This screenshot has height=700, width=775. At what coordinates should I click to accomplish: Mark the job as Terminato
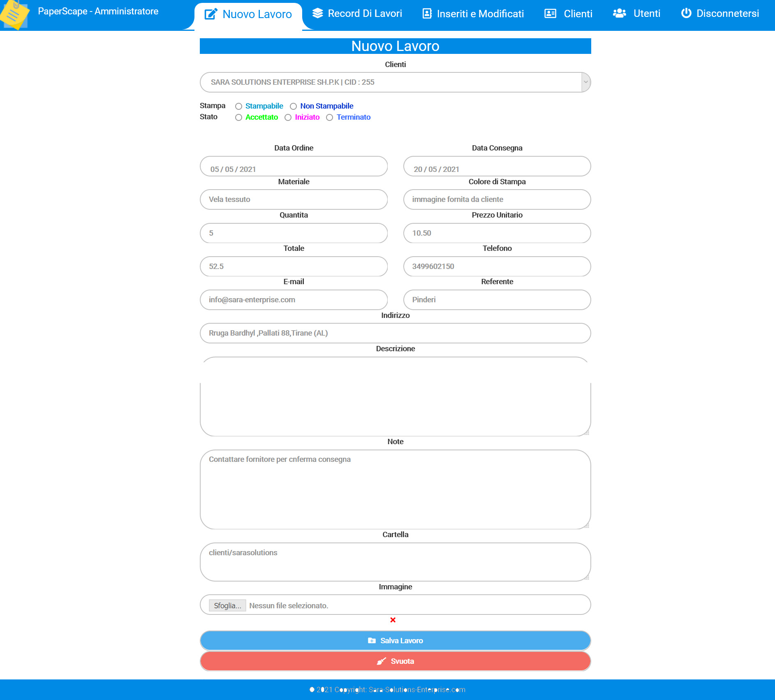pyautogui.click(x=329, y=118)
